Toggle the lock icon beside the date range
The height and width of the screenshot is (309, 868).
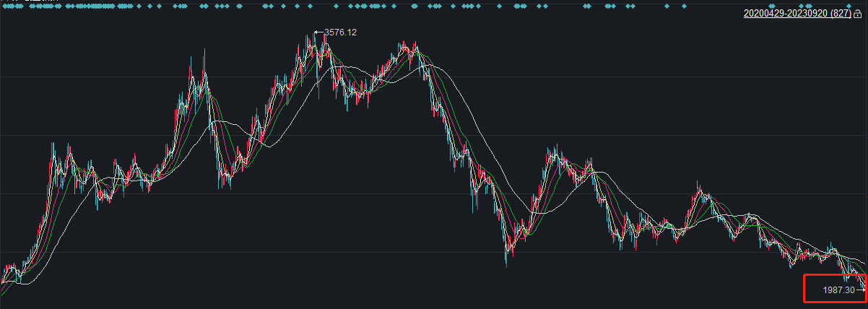point(858,14)
